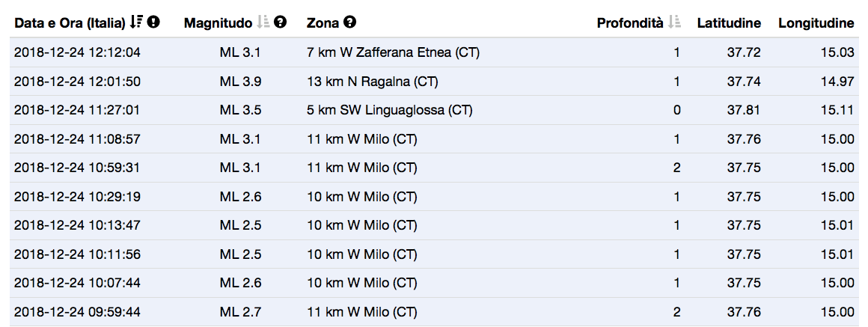Click the Latitudine column header

click(x=729, y=23)
